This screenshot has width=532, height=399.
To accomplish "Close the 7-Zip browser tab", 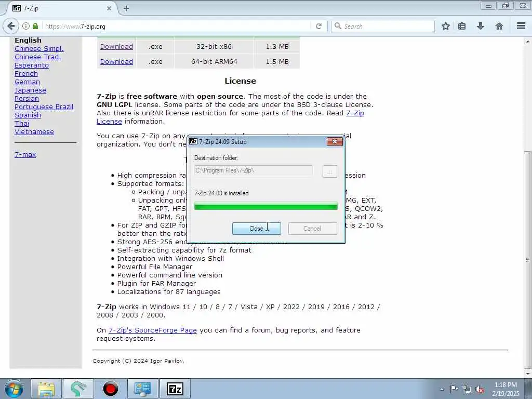I will coord(109,8).
